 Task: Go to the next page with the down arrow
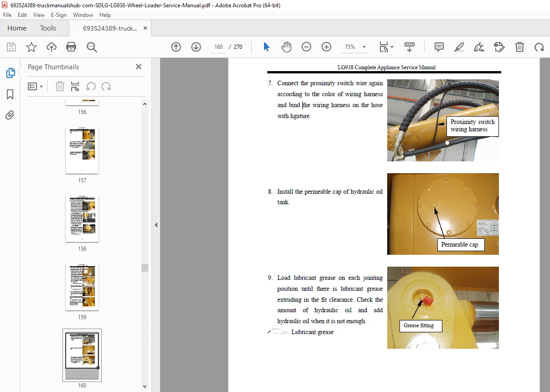coord(196,47)
